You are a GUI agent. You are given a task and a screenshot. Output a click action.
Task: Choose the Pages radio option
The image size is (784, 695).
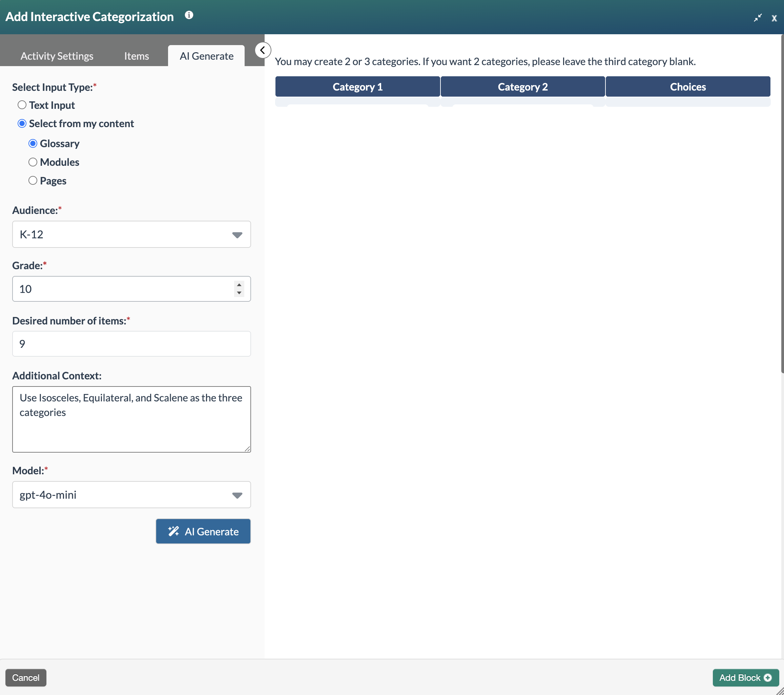pyautogui.click(x=33, y=180)
